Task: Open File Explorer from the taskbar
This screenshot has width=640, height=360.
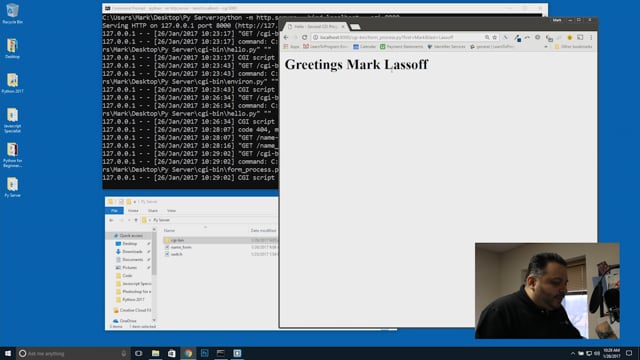Action: click(156, 353)
